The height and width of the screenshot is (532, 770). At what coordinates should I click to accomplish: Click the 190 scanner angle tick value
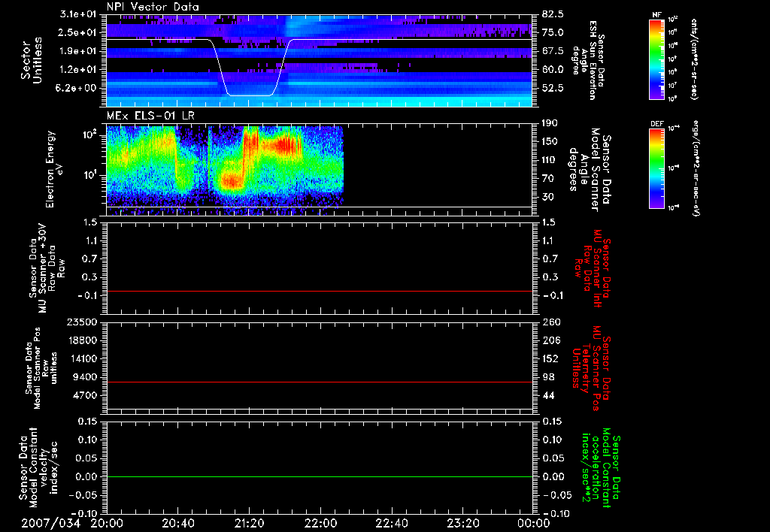pos(550,123)
